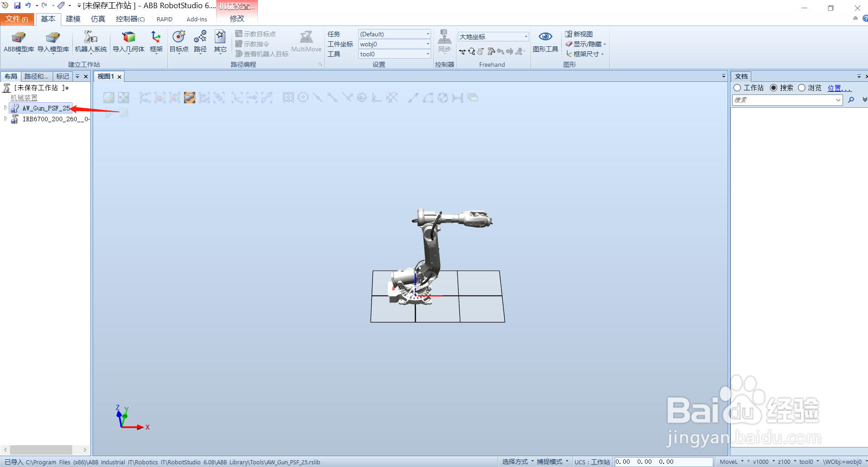Viewport: 868px width, 467px height.
Task: Click the undo icon in title bar
Action: point(28,5)
